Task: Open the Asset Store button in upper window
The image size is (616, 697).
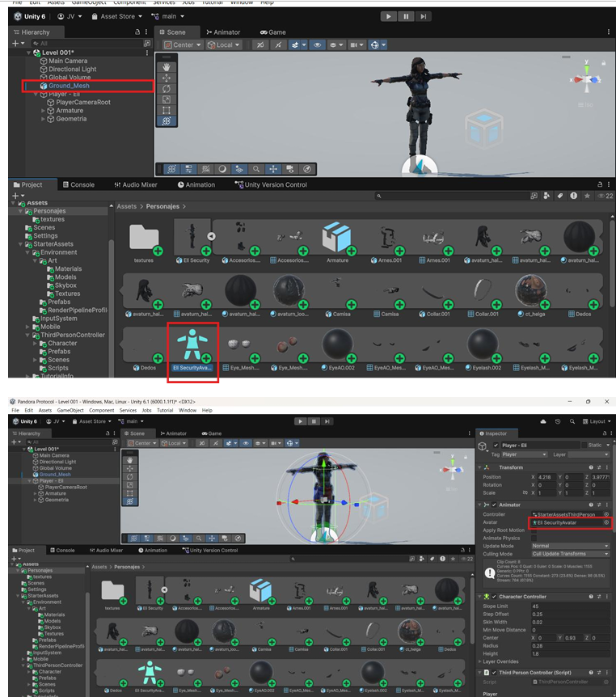Action: 117,16
